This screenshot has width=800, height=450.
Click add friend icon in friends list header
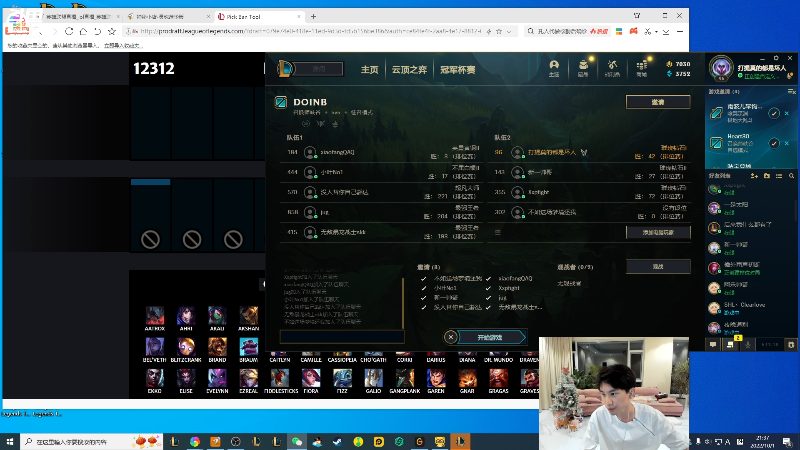[x=754, y=176]
